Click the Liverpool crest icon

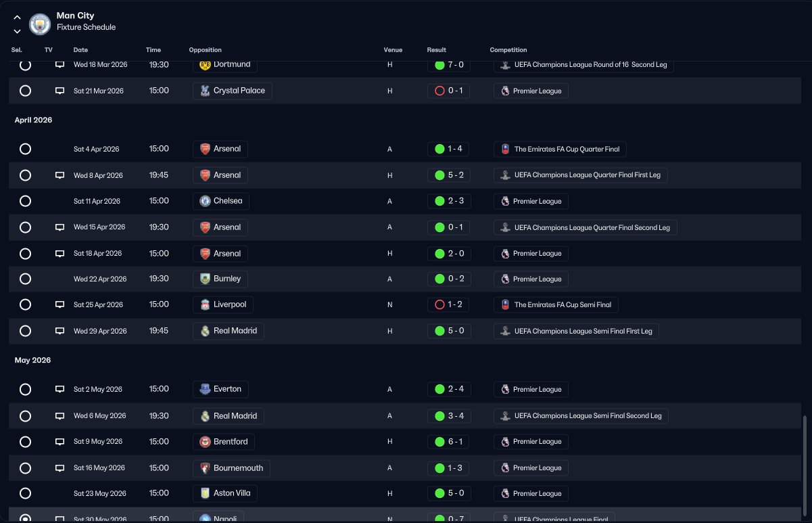pyautogui.click(x=205, y=304)
